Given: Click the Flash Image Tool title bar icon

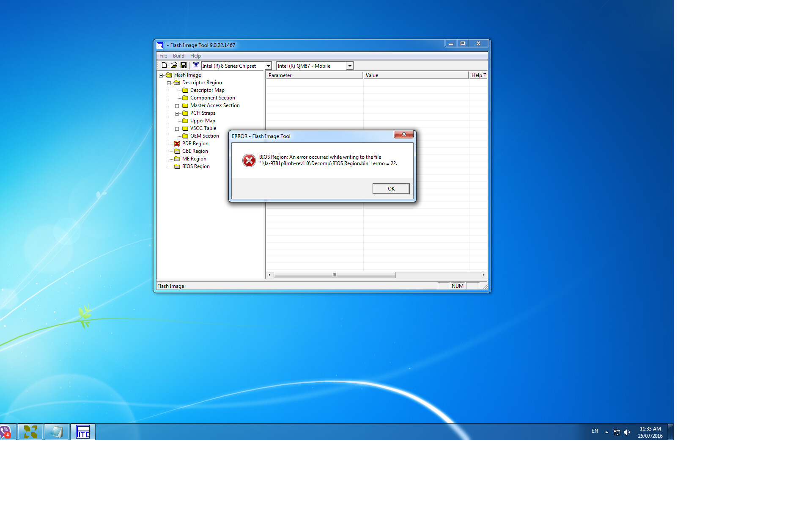Looking at the screenshot, I should pyautogui.click(x=160, y=45).
